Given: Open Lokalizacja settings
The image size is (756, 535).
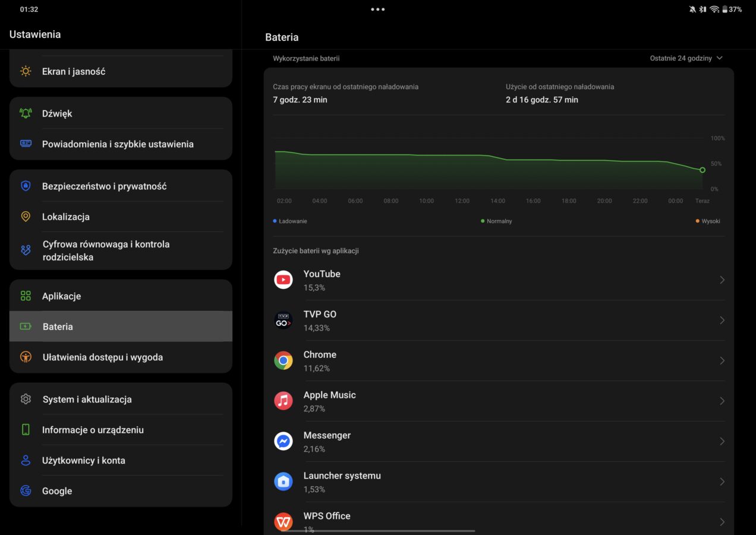Looking at the screenshot, I should [x=121, y=216].
